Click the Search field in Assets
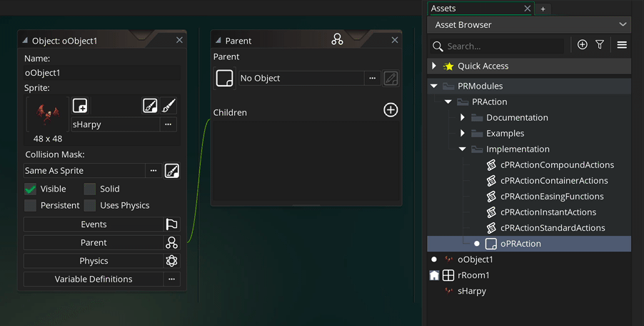The image size is (644, 326). pyautogui.click(x=504, y=46)
